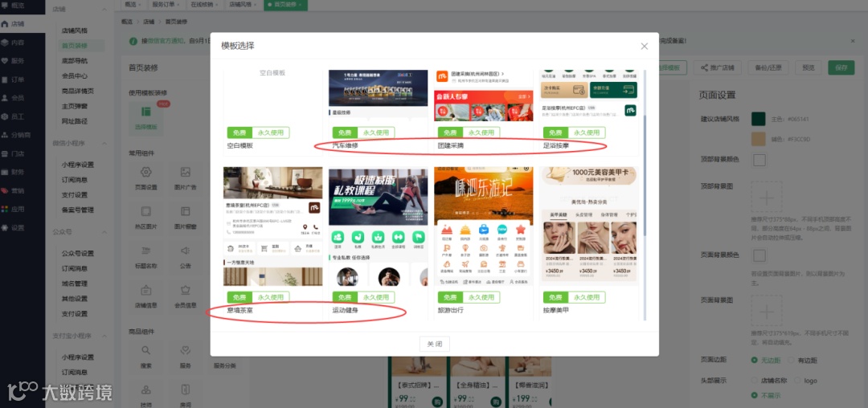Choose logo for 头部展示
This screenshot has height=408, width=868.
pos(805,381)
